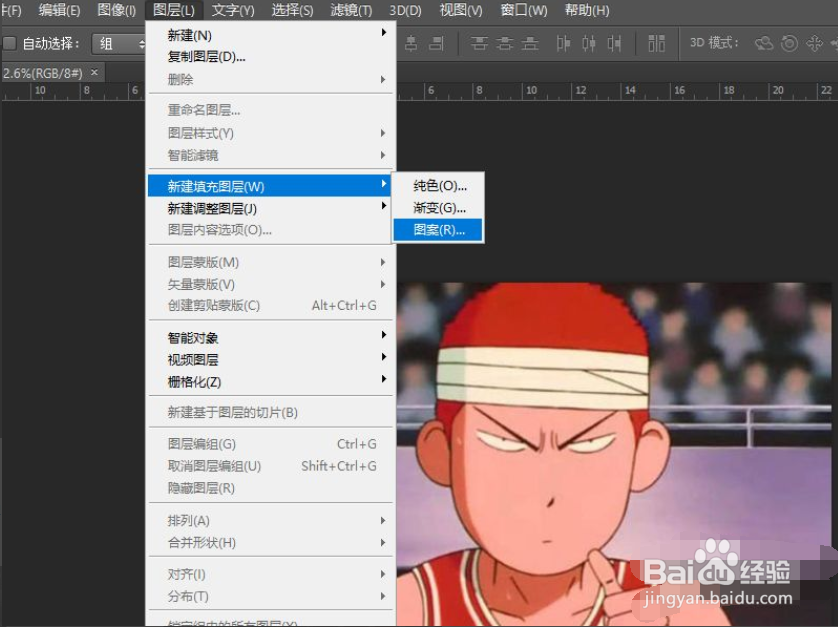Toggle the 自动选择 checkbox
The width and height of the screenshot is (838, 627).
click(x=10, y=43)
